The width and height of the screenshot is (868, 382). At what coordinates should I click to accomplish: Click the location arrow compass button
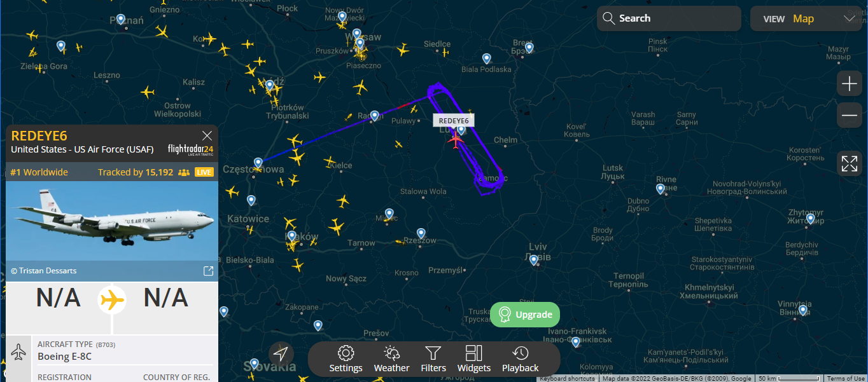[x=281, y=354]
